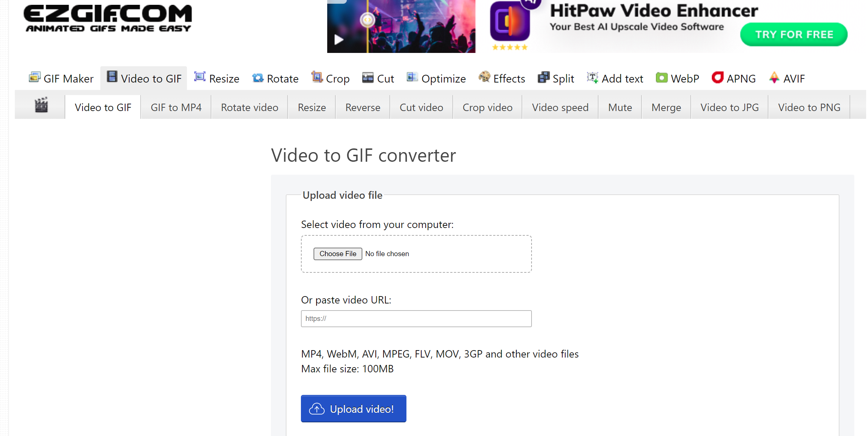
Task: Open the Rotate menu item
Action: (x=275, y=78)
